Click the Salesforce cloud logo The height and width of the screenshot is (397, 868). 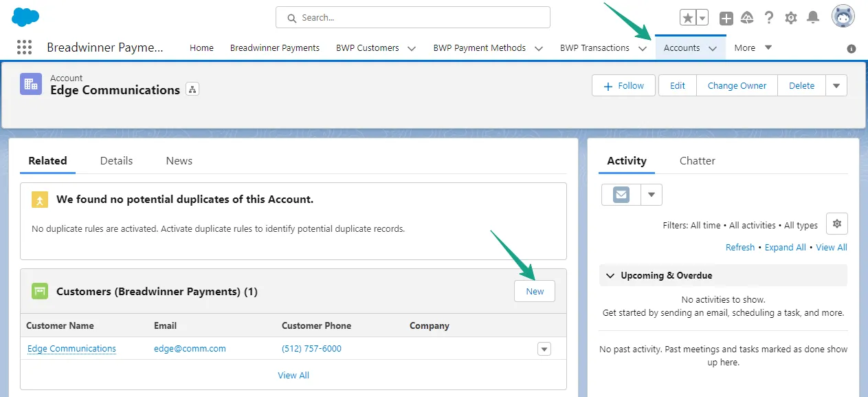25,17
